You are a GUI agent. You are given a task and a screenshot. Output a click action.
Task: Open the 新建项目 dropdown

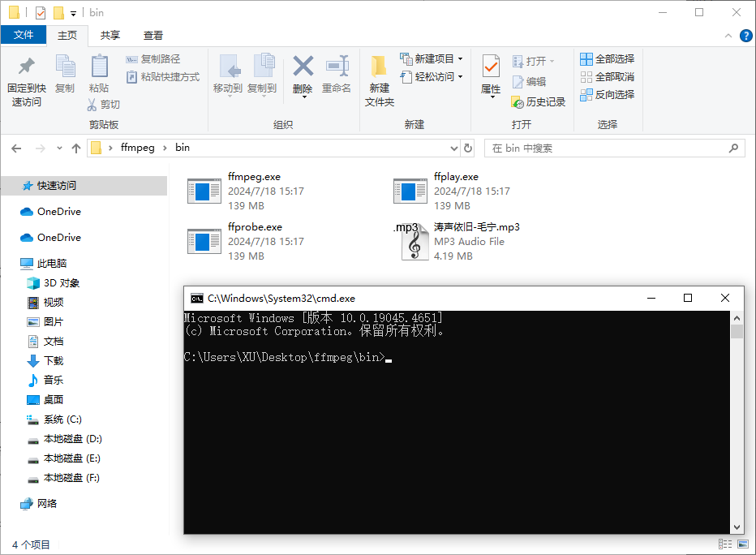tap(460, 59)
